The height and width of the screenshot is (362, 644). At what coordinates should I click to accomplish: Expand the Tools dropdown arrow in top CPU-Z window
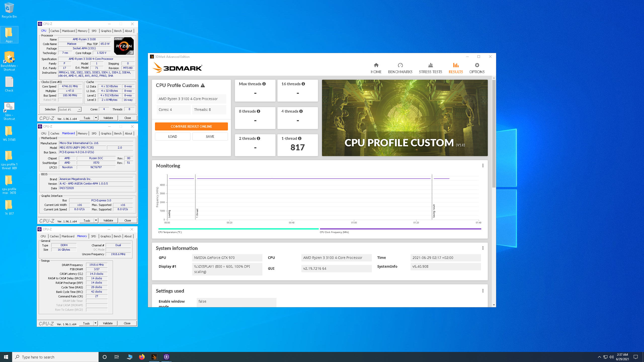tap(96, 118)
